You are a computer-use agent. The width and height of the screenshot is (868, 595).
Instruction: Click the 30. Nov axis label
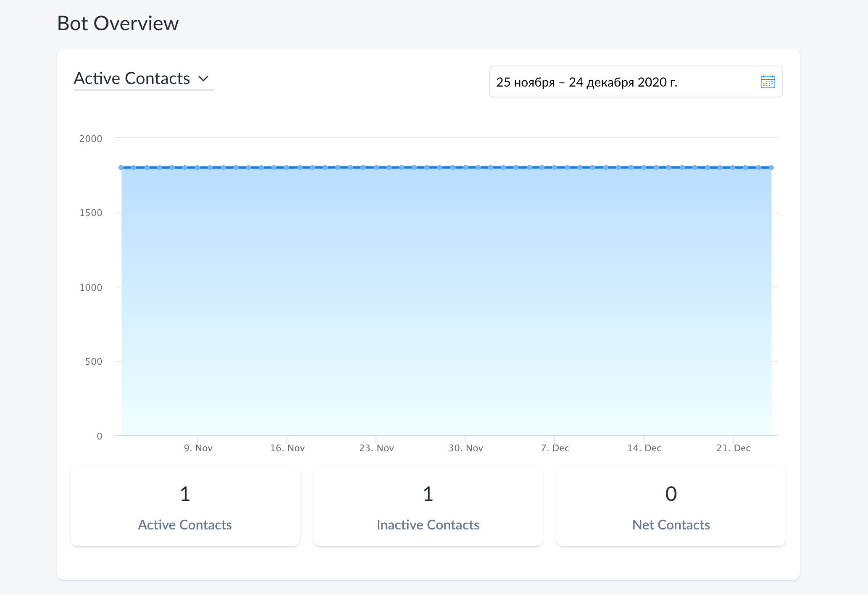pyautogui.click(x=466, y=448)
